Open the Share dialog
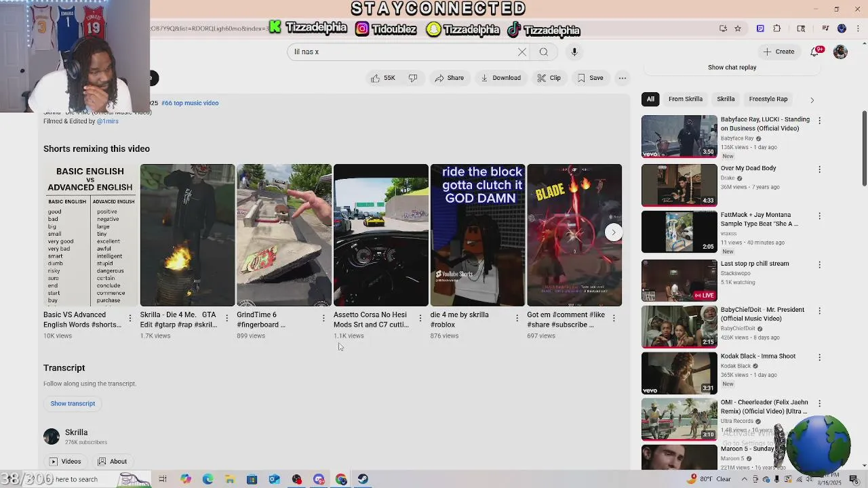The width and height of the screenshot is (868, 488). point(450,78)
